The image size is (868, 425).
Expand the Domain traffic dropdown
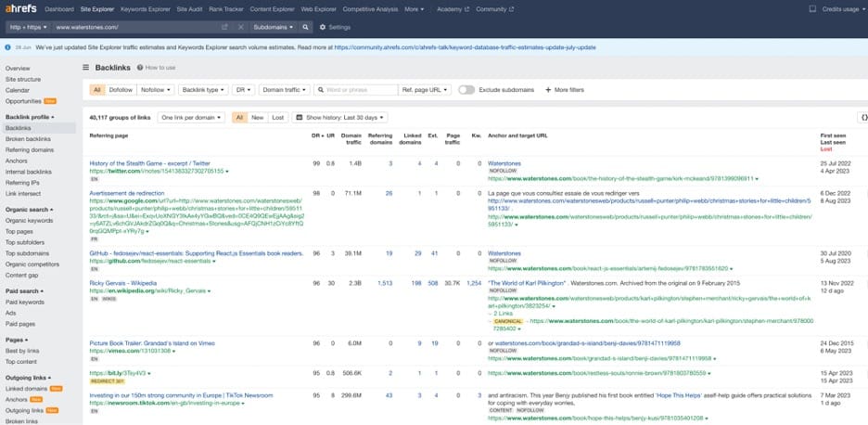click(x=284, y=90)
